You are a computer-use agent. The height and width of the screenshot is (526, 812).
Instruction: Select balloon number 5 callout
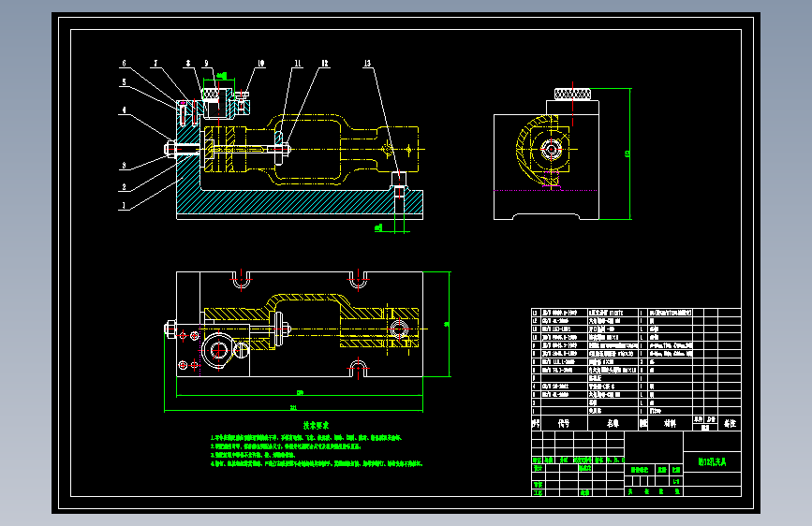click(124, 81)
